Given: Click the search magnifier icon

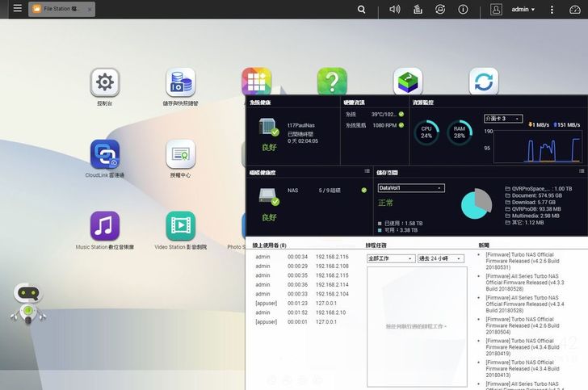Looking at the screenshot, I should pos(362,10).
